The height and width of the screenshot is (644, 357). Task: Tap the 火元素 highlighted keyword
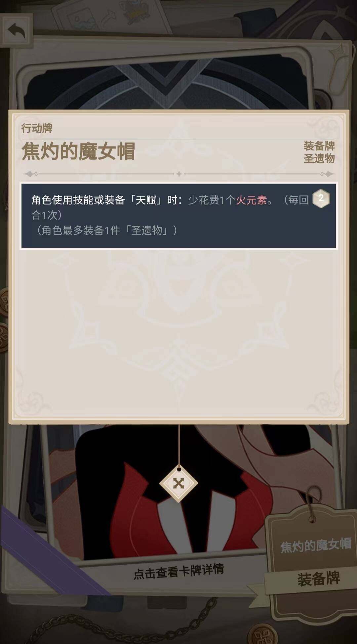pos(251,200)
